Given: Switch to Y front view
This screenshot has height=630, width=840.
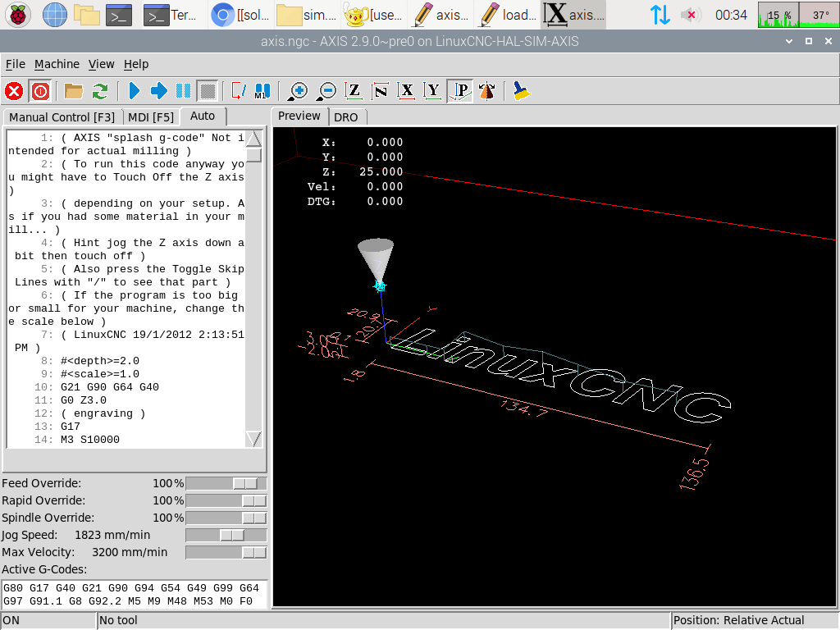Looking at the screenshot, I should [x=432, y=91].
